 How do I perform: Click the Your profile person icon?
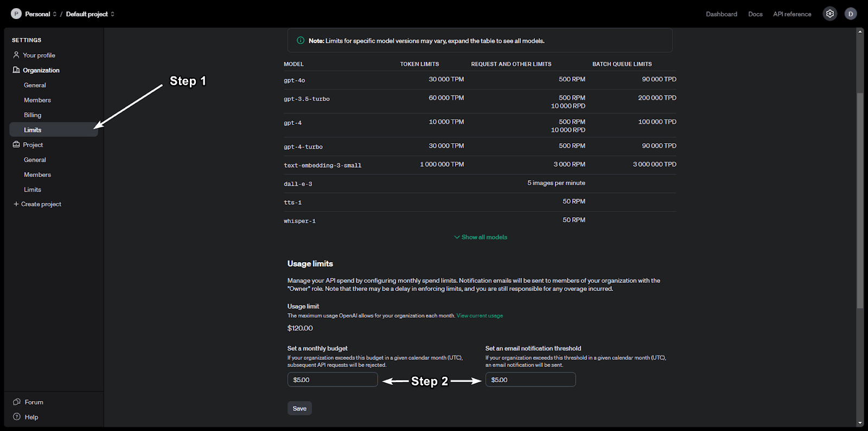point(16,55)
